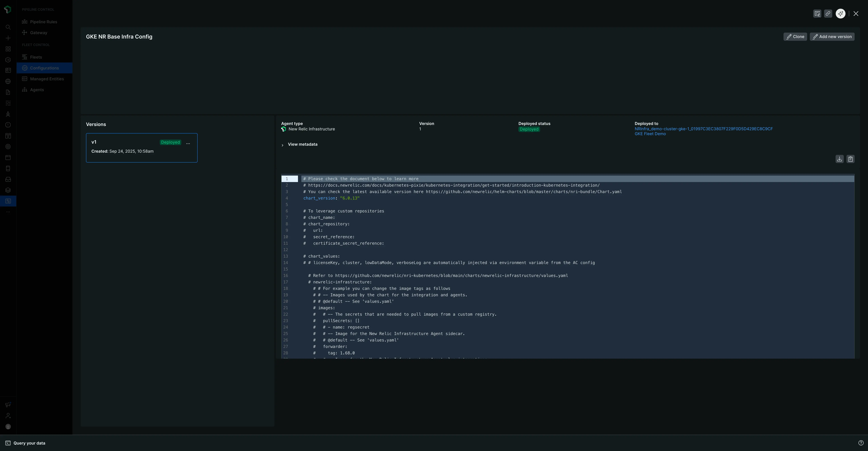Open the search icon in the sidebar

[x=8, y=27]
